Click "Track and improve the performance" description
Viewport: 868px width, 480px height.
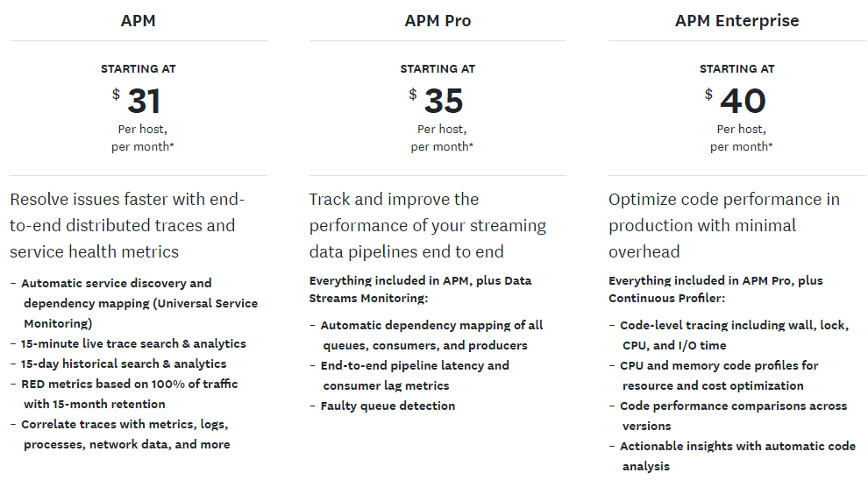(x=427, y=225)
